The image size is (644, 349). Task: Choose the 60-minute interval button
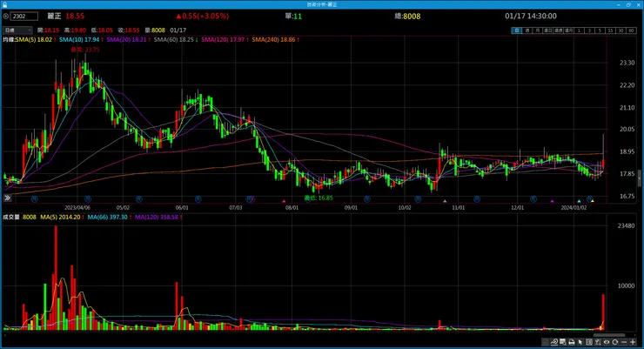631,30
